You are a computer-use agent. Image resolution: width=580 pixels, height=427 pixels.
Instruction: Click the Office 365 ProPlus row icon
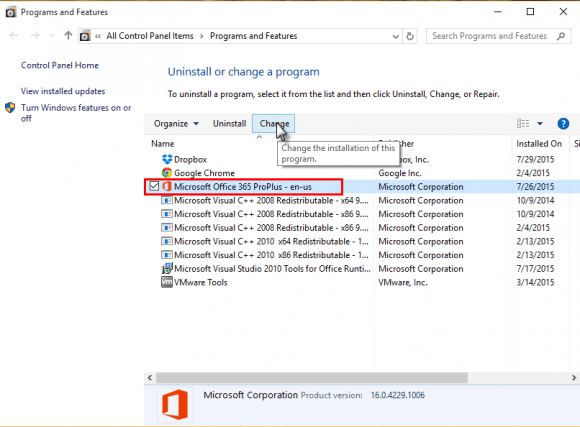(x=167, y=186)
